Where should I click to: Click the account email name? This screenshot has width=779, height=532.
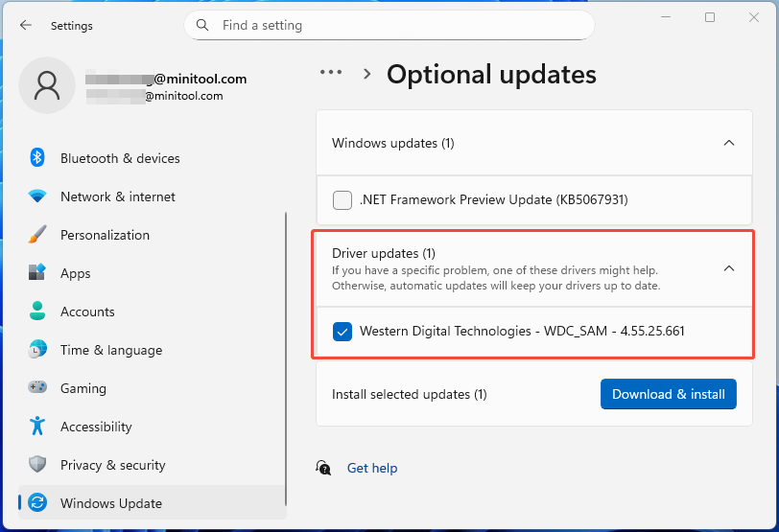[x=166, y=79]
